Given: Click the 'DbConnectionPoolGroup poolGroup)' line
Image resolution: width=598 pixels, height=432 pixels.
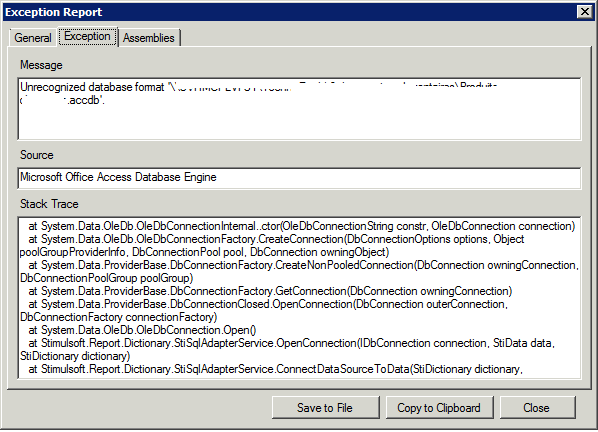Looking at the screenshot, I should 106,278.
